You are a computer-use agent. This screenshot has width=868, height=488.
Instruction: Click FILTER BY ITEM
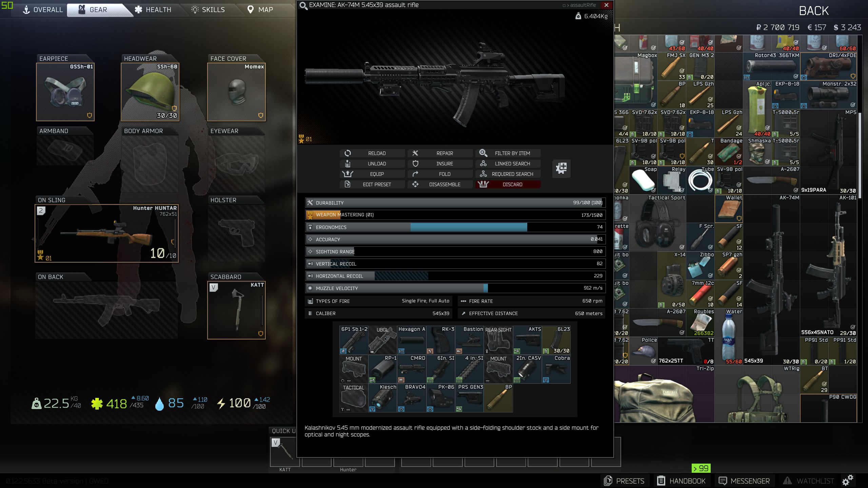coord(508,153)
